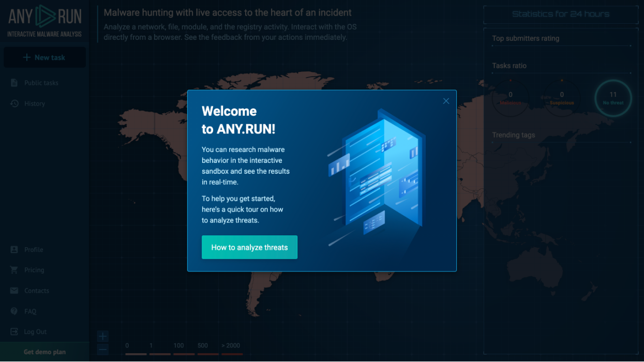The image size is (644, 362).
Task: Click the No threat ratio circle
Action: (x=613, y=97)
